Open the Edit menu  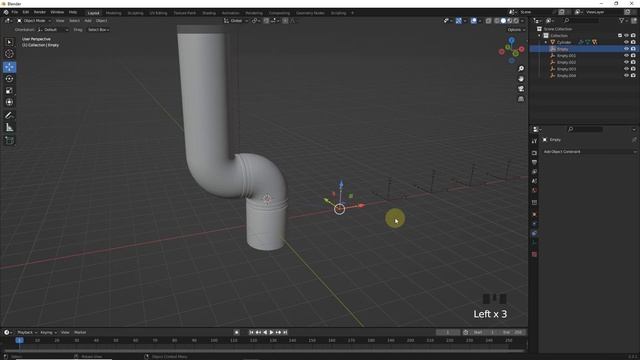pyautogui.click(x=26, y=12)
